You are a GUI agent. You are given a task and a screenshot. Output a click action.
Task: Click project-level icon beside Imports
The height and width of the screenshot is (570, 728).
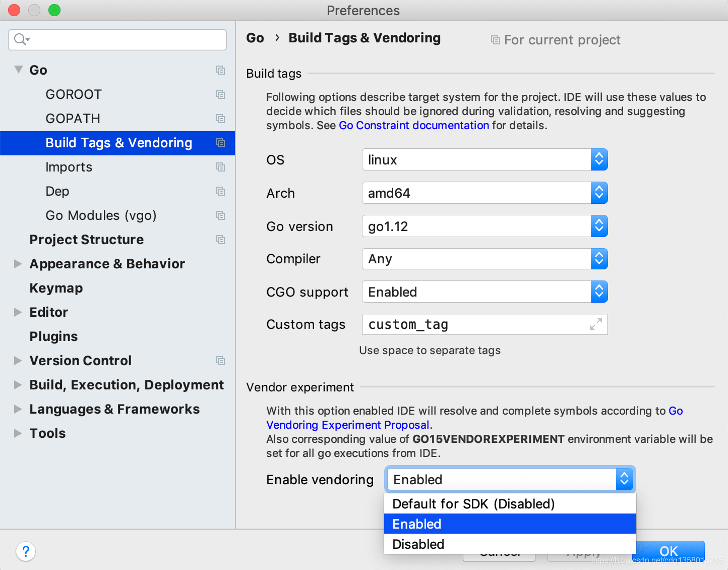tap(220, 167)
